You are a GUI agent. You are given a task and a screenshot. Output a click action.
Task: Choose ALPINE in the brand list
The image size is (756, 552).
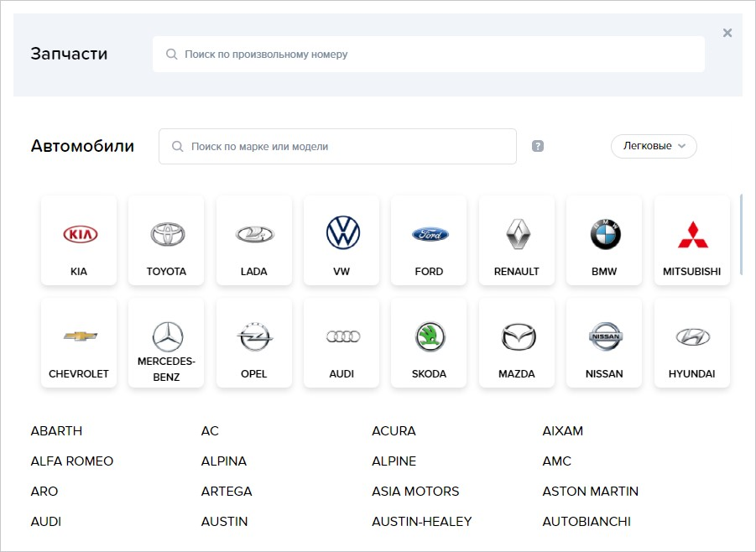coord(394,461)
